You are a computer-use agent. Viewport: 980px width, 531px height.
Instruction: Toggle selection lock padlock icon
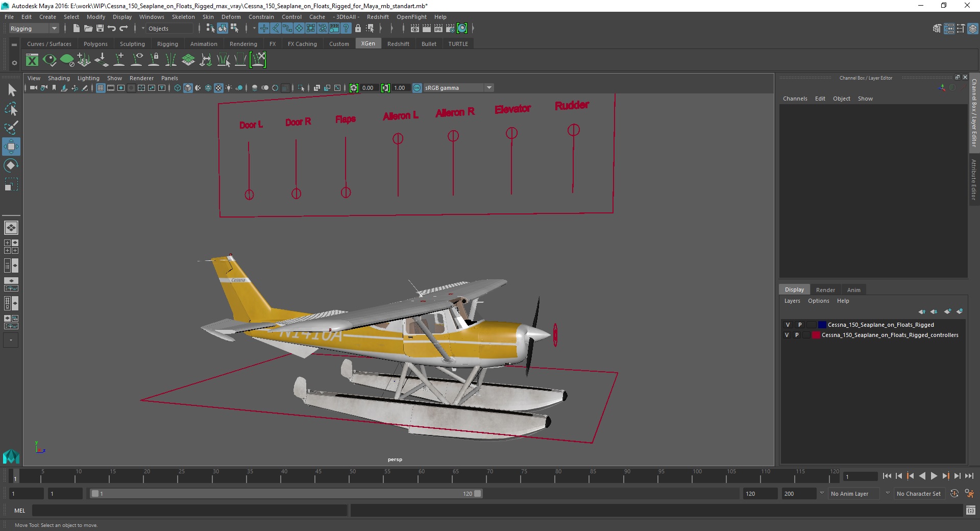(x=358, y=29)
